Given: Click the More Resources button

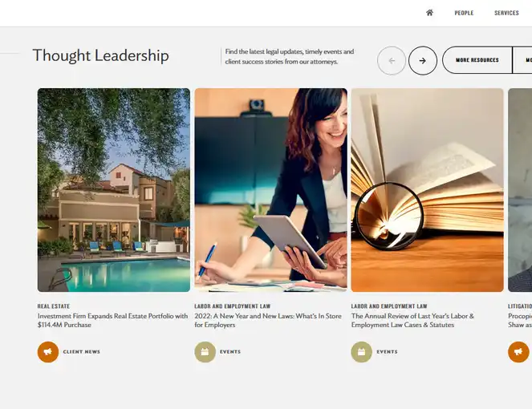Looking at the screenshot, I should pyautogui.click(x=477, y=60).
